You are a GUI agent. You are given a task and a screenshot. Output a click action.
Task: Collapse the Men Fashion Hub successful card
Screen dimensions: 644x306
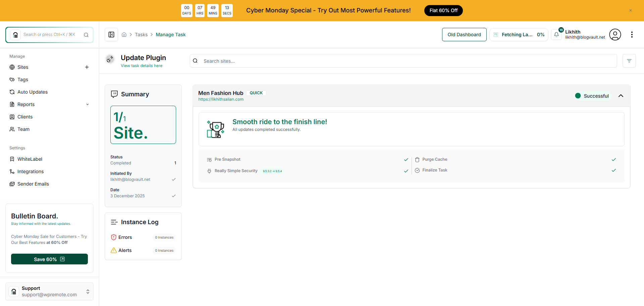tap(621, 96)
